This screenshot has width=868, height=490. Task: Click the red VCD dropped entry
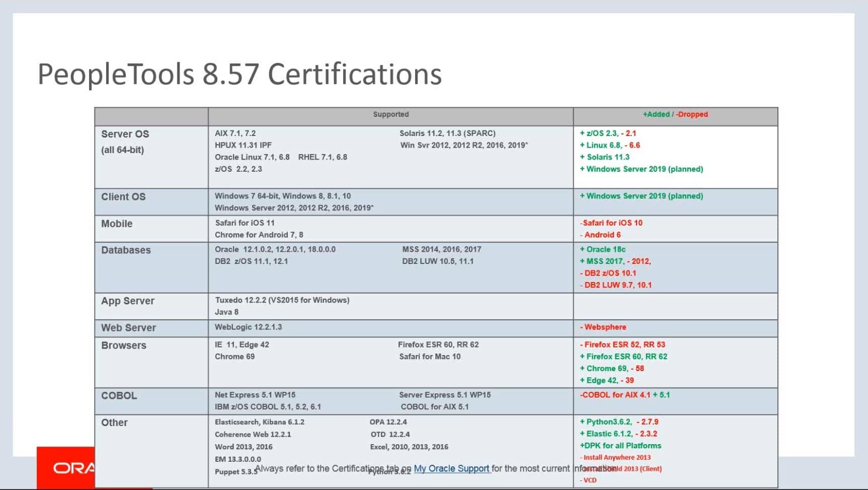click(589, 480)
